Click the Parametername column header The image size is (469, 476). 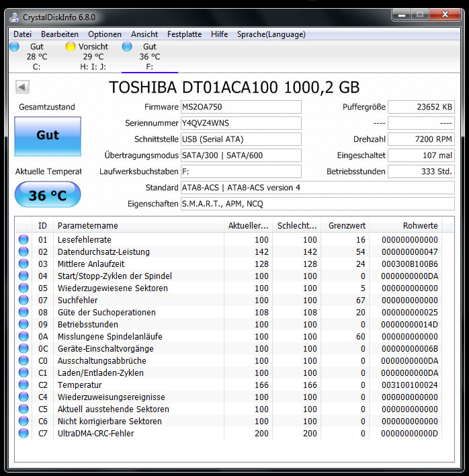[138, 225]
